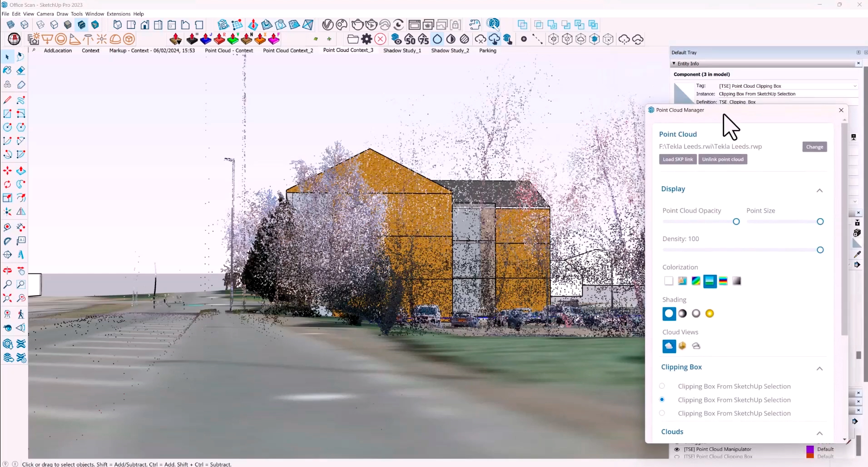Open the Tag dropdown in Entity Info
Viewport: 868px width, 467px height.
[x=854, y=86]
